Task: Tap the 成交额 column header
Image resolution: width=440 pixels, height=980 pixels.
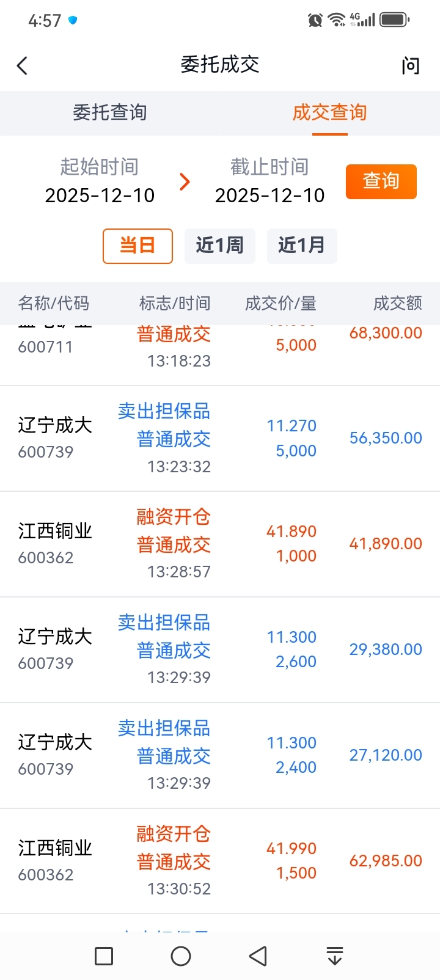Action: click(397, 303)
